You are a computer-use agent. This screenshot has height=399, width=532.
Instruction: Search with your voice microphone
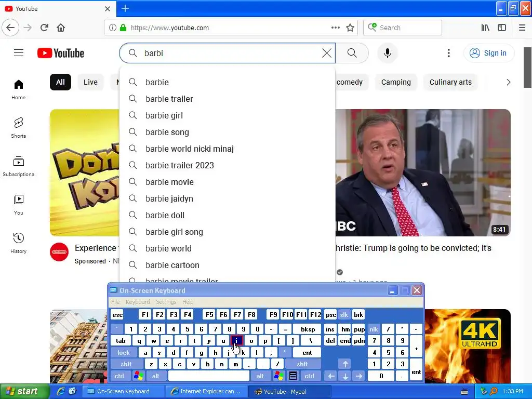pyautogui.click(x=388, y=53)
